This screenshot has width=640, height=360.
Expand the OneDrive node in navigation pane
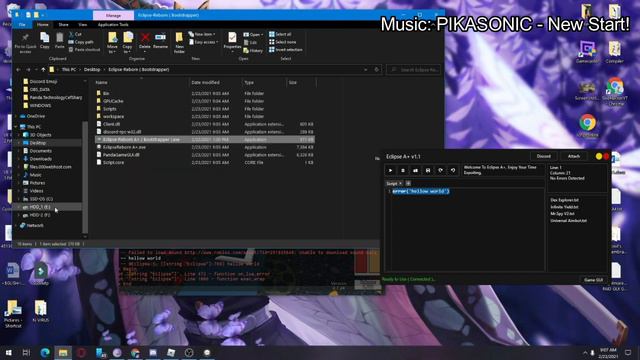point(16,116)
